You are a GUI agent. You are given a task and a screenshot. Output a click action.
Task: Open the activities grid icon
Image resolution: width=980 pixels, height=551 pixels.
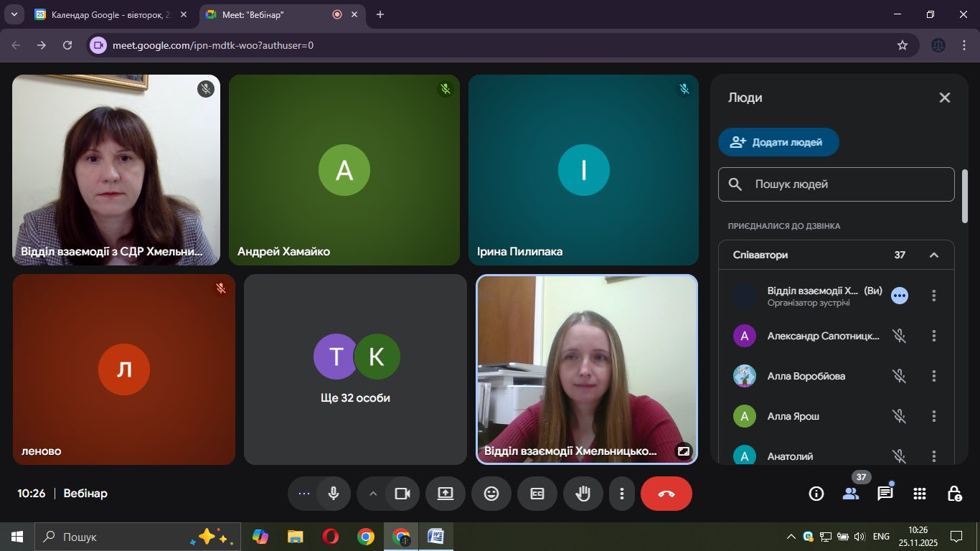pyautogui.click(x=920, y=494)
